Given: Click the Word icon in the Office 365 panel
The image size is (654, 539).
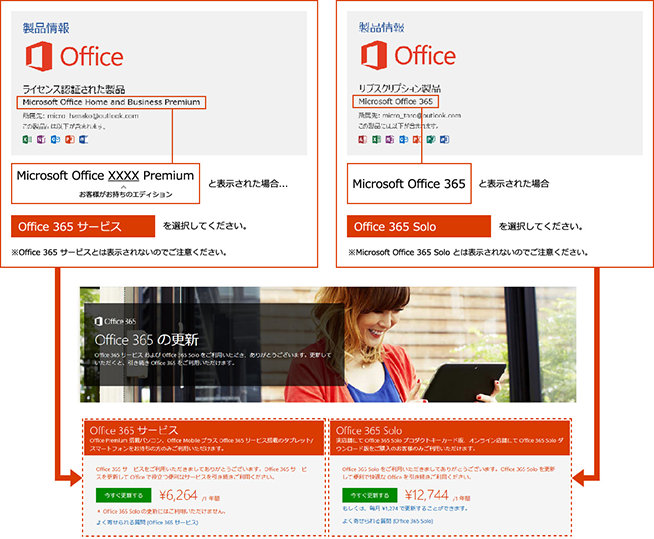Looking at the screenshot, I should [446, 140].
